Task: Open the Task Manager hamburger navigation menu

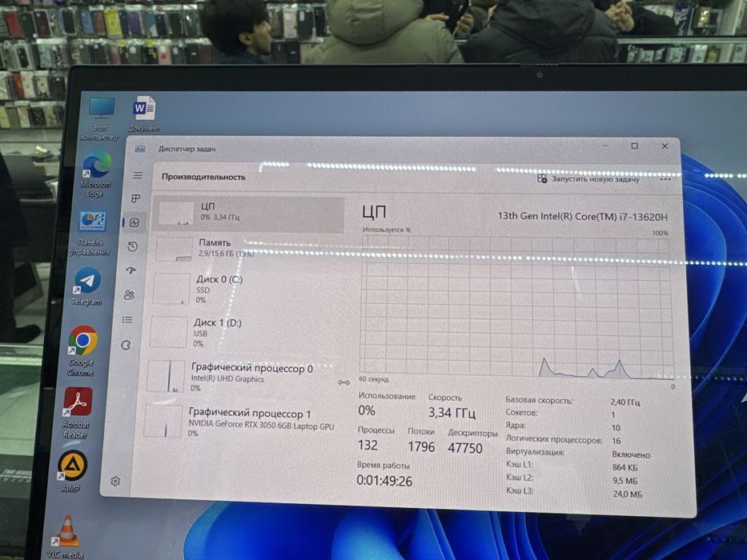Action: 138,175
